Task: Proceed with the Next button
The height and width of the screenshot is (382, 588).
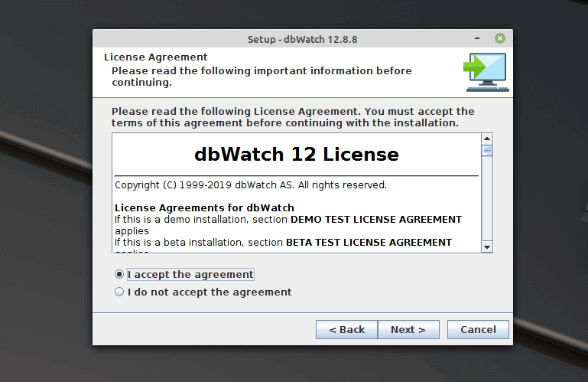Action: pyautogui.click(x=408, y=329)
